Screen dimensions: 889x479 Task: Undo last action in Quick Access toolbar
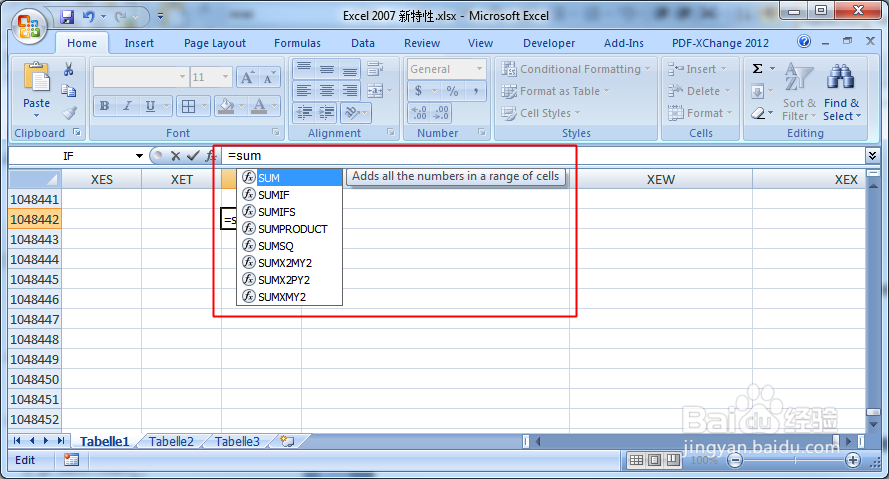coord(88,17)
